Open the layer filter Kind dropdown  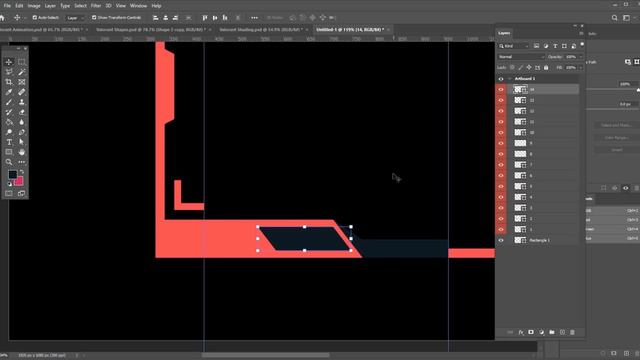click(513, 46)
